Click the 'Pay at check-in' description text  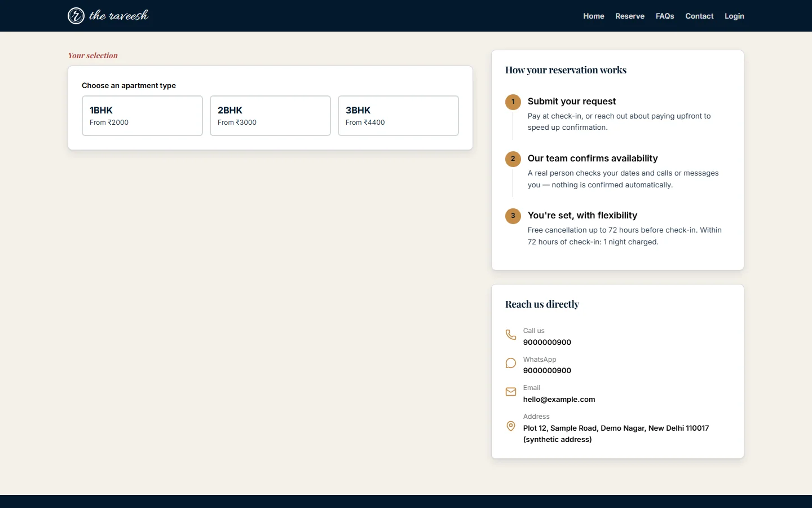[x=619, y=121]
